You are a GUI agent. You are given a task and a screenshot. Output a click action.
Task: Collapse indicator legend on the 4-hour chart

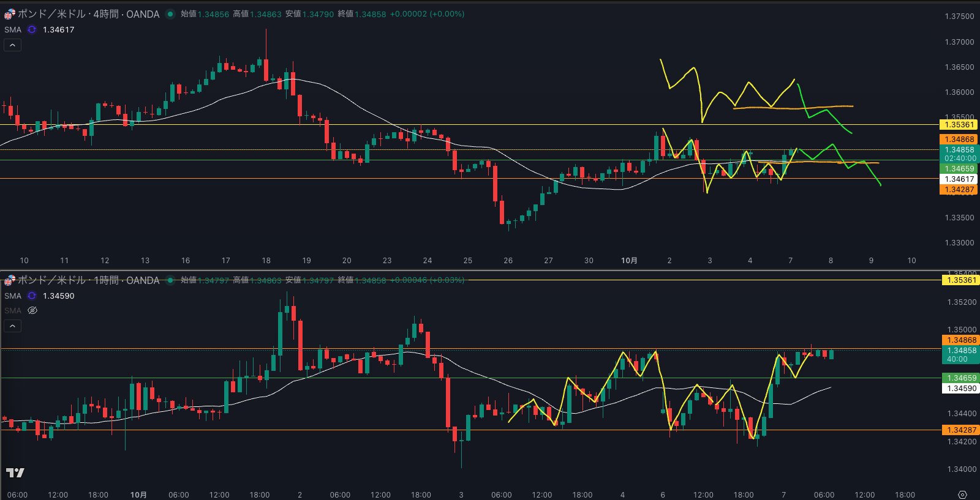coord(12,45)
